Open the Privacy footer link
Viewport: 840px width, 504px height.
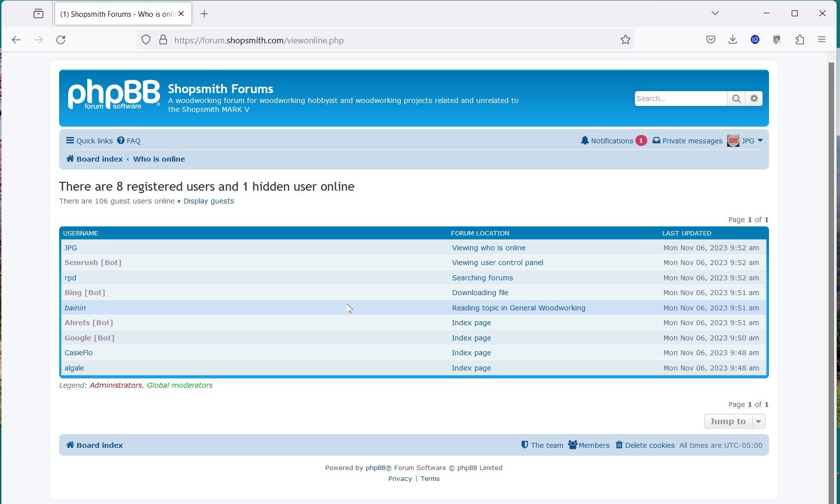point(400,479)
